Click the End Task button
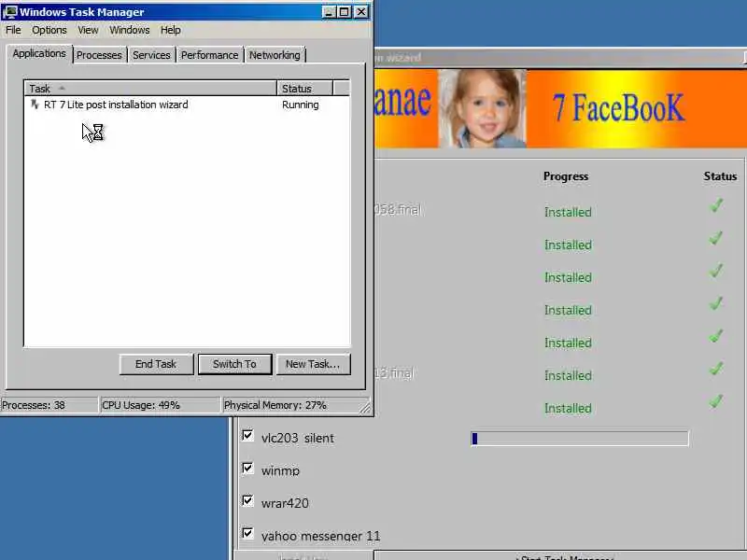The width and height of the screenshot is (747, 560). coord(156,364)
